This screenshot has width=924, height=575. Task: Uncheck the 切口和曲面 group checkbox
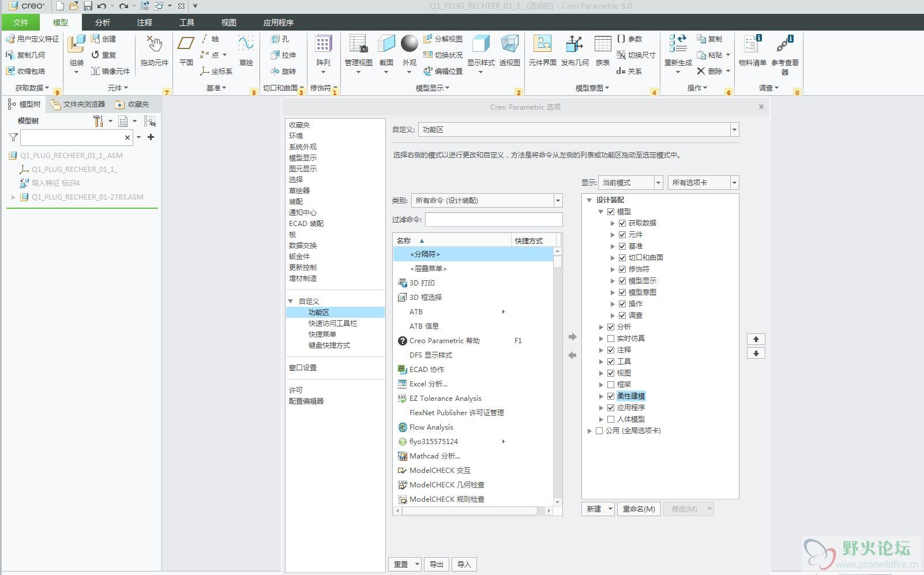click(622, 258)
